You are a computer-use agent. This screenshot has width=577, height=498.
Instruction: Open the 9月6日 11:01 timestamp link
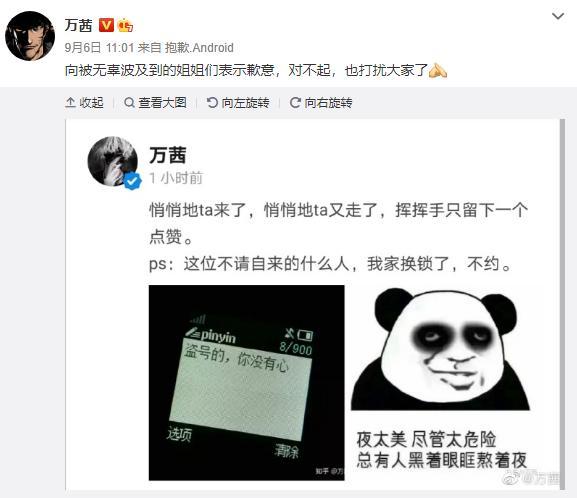tap(99, 47)
